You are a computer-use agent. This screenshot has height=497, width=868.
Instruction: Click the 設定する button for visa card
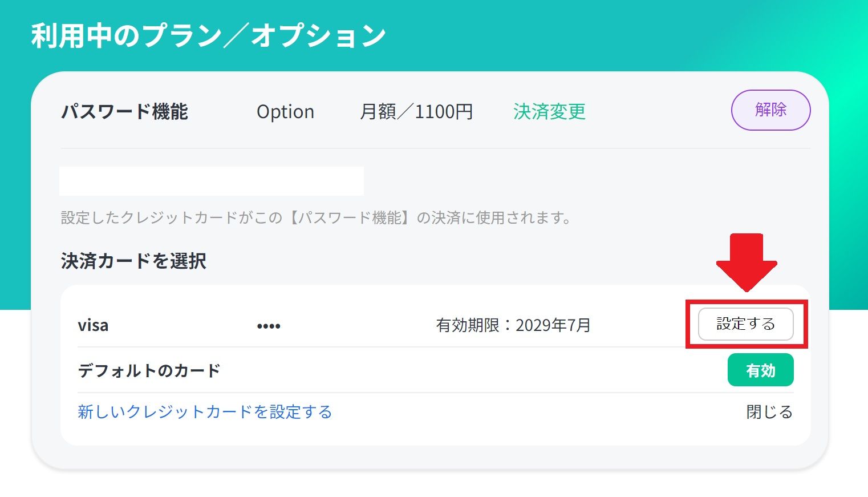[x=745, y=324]
